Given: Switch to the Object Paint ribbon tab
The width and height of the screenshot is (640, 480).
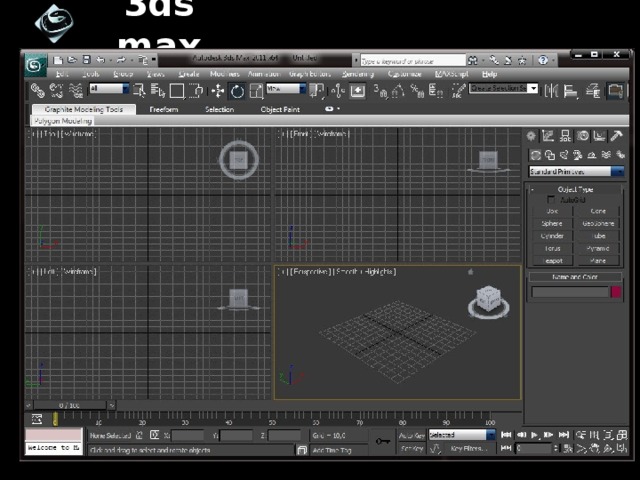Looking at the screenshot, I should [280, 109].
